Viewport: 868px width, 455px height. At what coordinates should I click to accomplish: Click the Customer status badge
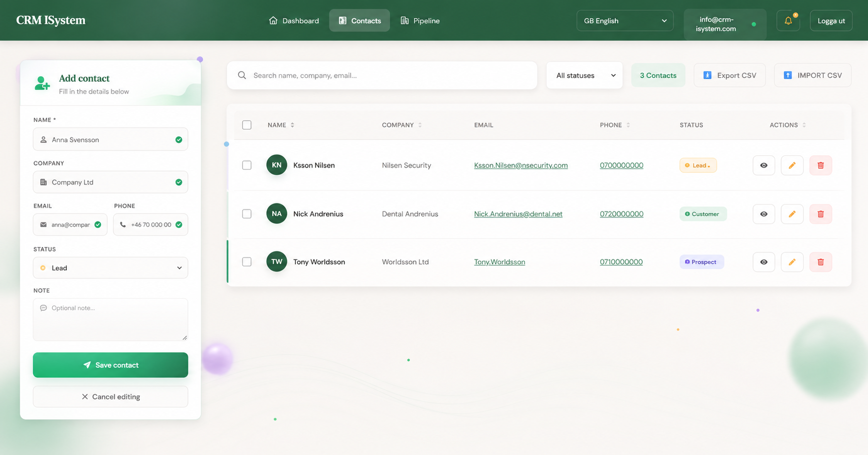(x=703, y=214)
